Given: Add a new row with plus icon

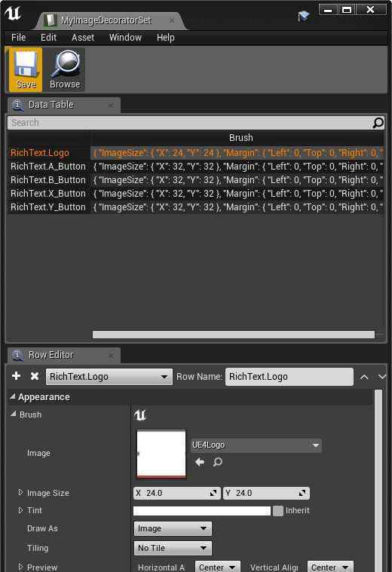Looking at the screenshot, I should 16,376.
